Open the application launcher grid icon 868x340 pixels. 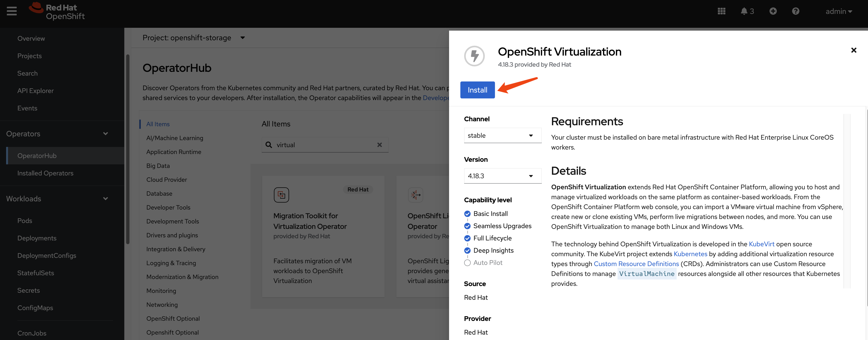click(x=721, y=11)
